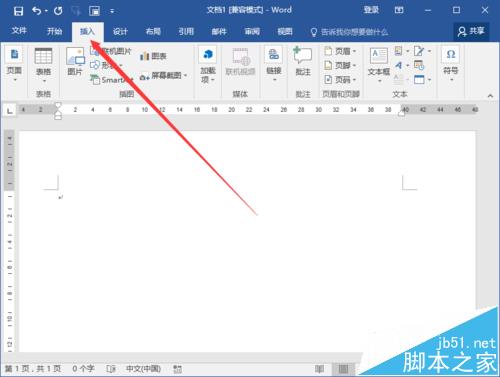The width and height of the screenshot is (500, 377).
Task: Click the Ribbon Display Options icon
Action: point(399,10)
